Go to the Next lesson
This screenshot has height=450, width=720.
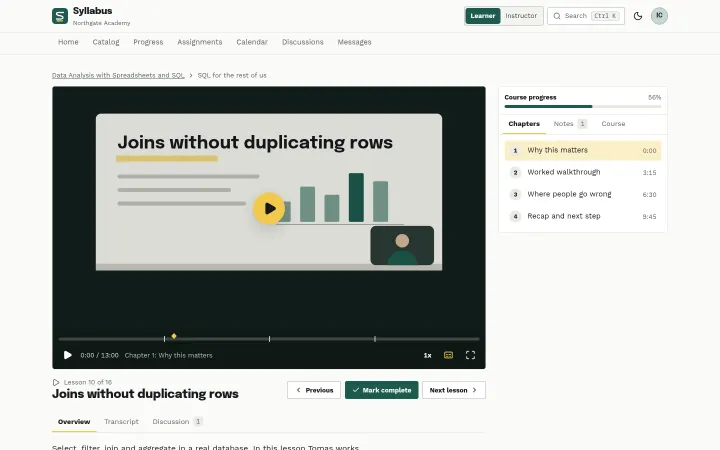[454, 390]
